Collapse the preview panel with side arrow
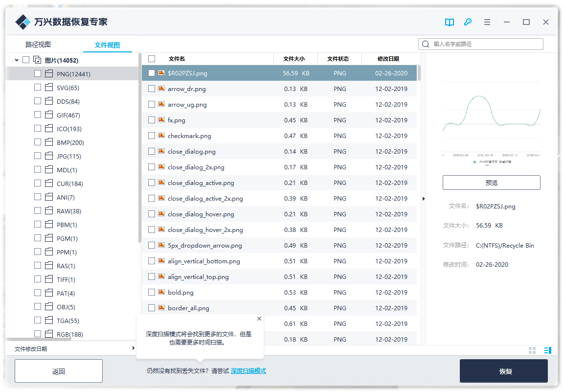Image resolution: width=564 pixels, height=392 pixels. (424, 199)
